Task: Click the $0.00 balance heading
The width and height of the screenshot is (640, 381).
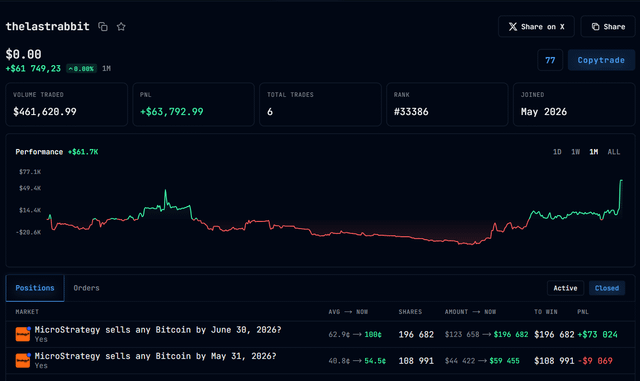Action: click(x=23, y=54)
